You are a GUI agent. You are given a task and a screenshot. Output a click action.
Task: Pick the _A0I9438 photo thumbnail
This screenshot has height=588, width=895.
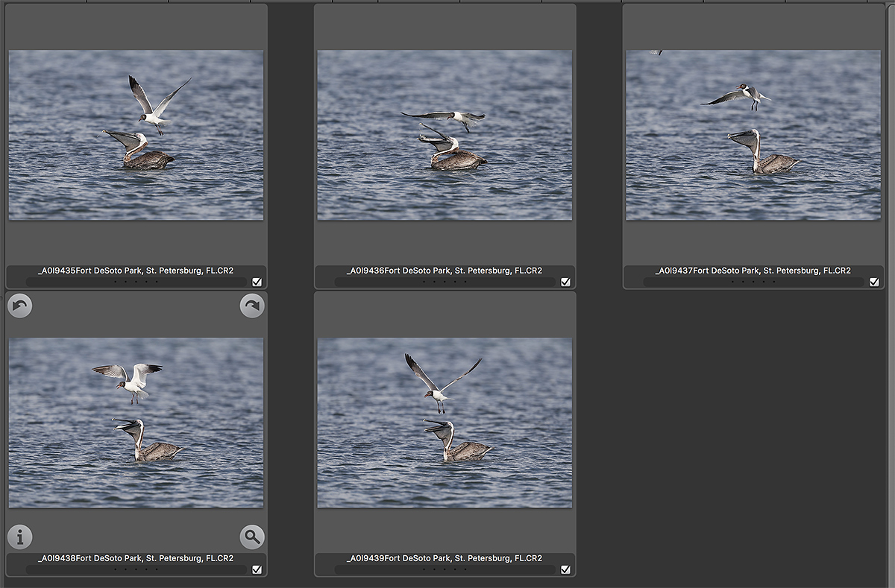[136, 423]
